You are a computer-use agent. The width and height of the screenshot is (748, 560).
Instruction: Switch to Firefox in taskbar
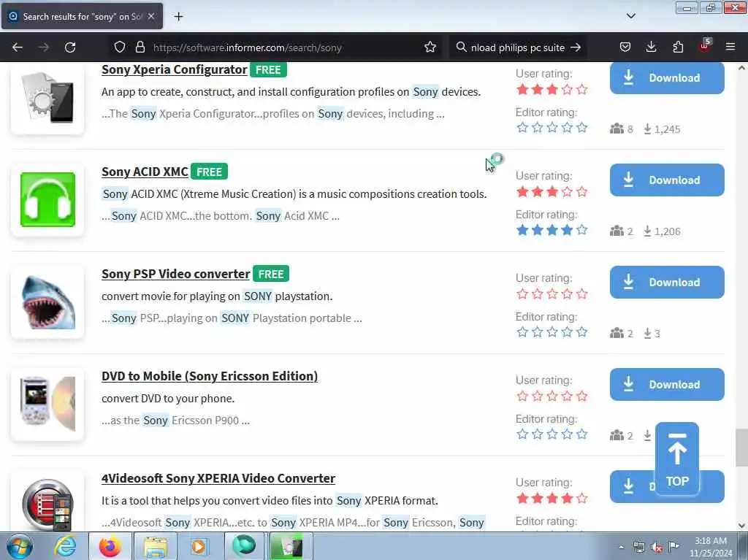[110, 546]
